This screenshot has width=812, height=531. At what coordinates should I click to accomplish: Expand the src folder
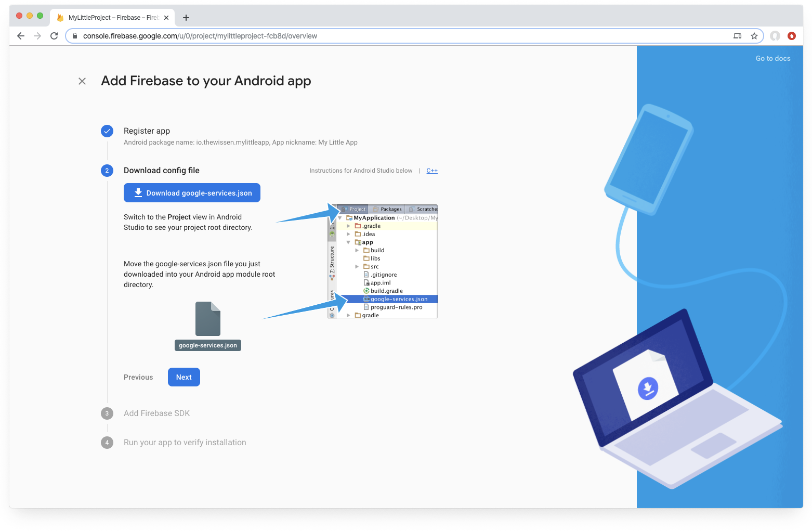pos(357,266)
